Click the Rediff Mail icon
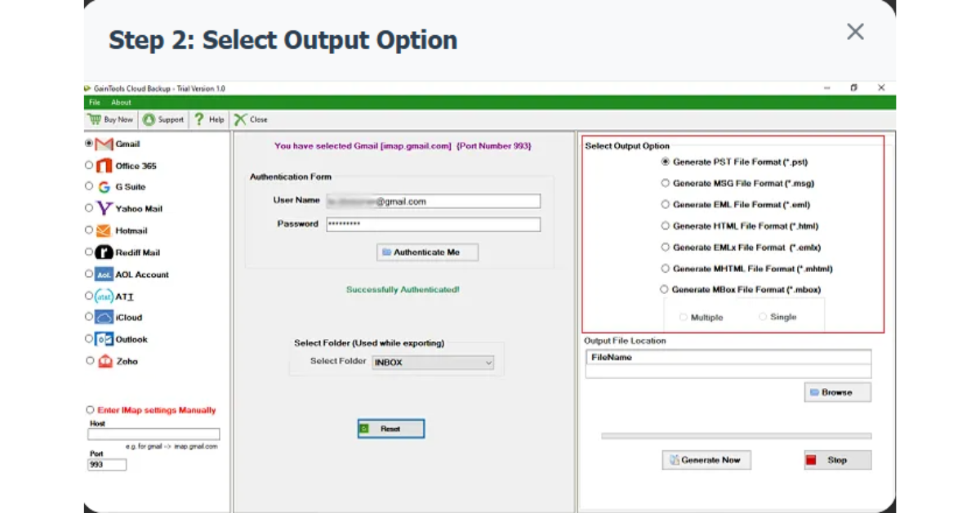980x513 pixels. [x=104, y=252]
